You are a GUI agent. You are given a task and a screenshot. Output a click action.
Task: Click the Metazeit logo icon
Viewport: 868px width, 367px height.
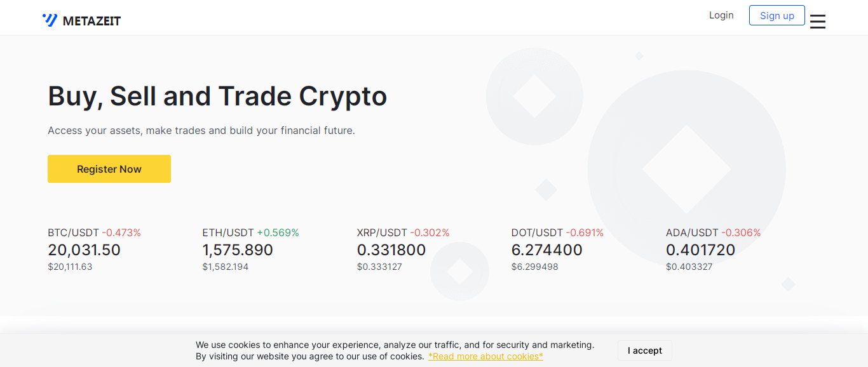click(50, 20)
